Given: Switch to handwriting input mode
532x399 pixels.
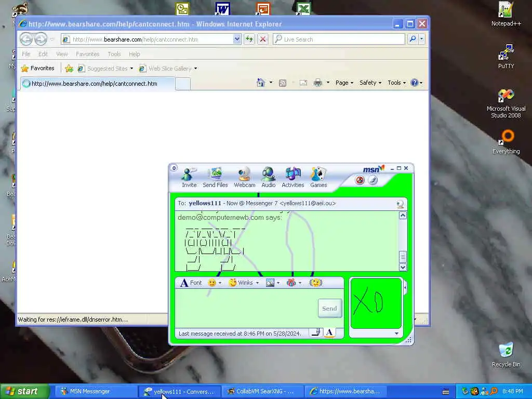Looking at the screenshot, I should [x=315, y=333].
